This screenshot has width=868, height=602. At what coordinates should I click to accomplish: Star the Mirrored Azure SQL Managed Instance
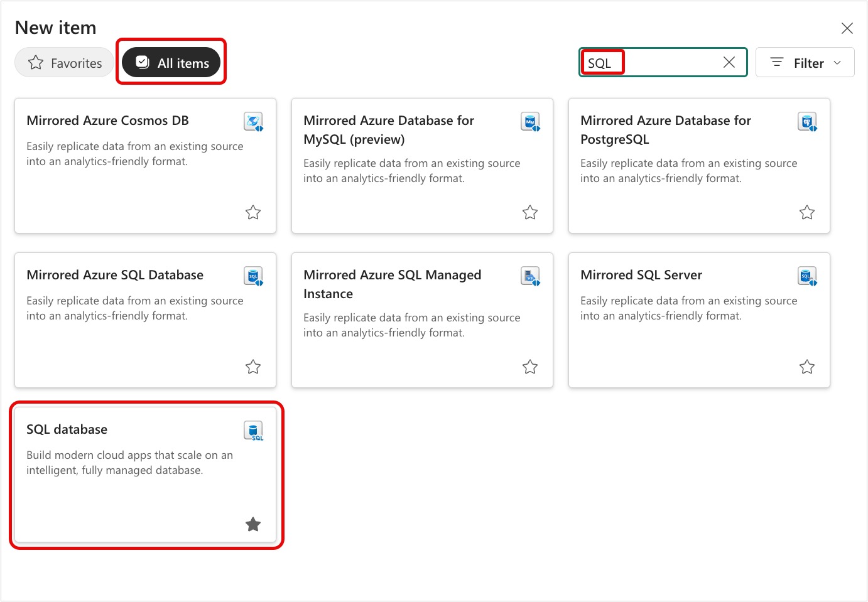coord(530,367)
